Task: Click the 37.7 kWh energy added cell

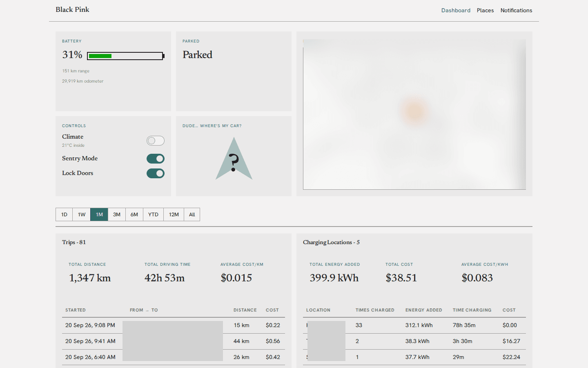Action: pos(417,357)
